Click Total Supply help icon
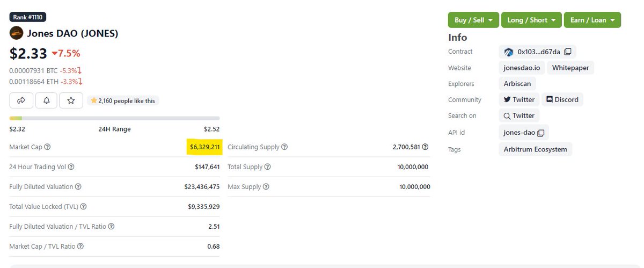Viewport: 644px width, 268px height. point(268,167)
